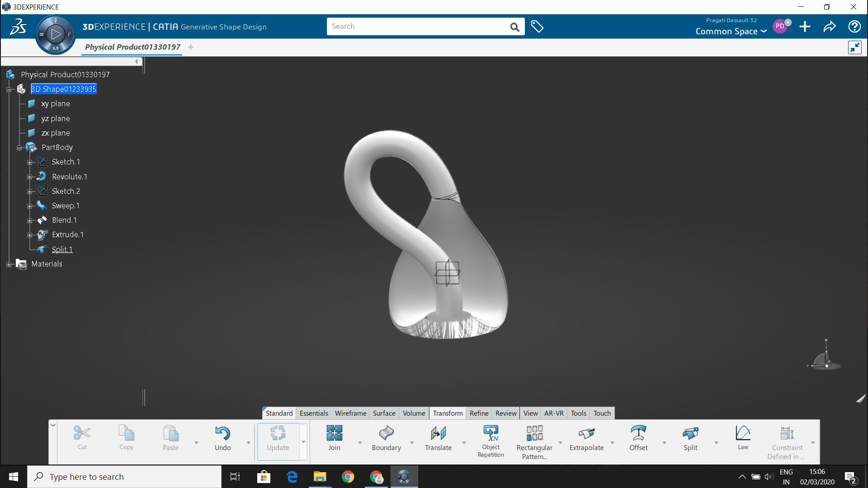This screenshot has width=868, height=488.
Task: Open File Explorer from the taskbar
Action: pyautogui.click(x=320, y=477)
